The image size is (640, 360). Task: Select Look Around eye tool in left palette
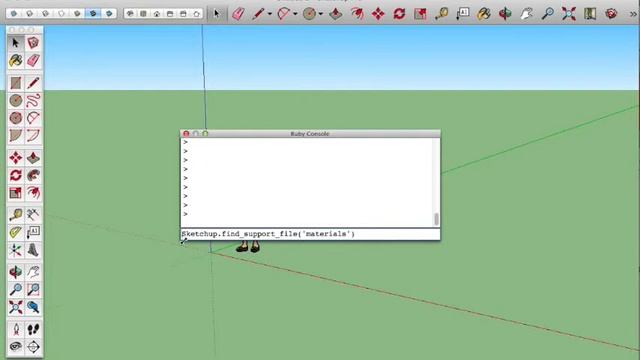point(16,347)
